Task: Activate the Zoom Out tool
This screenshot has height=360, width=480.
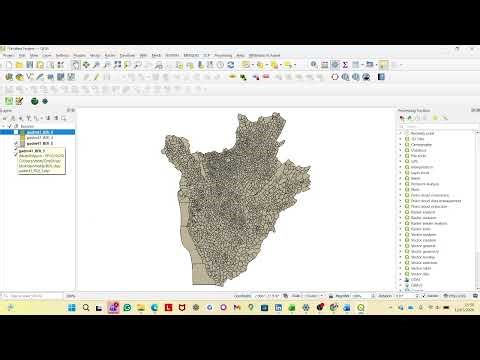Action: [107, 65]
